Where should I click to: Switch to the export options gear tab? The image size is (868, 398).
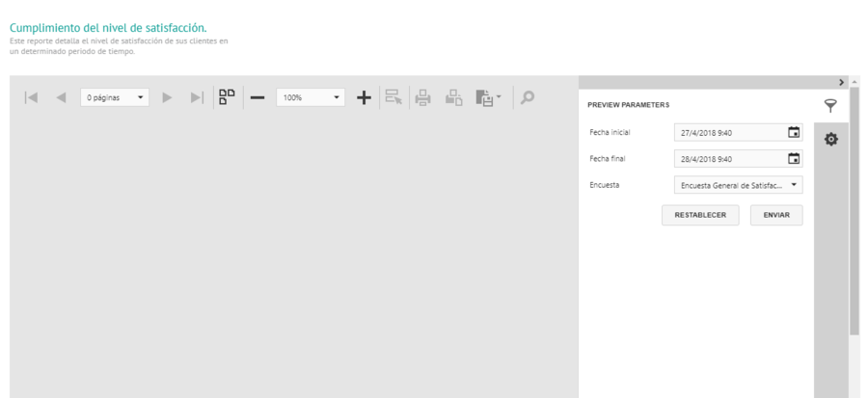click(x=830, y=140)
